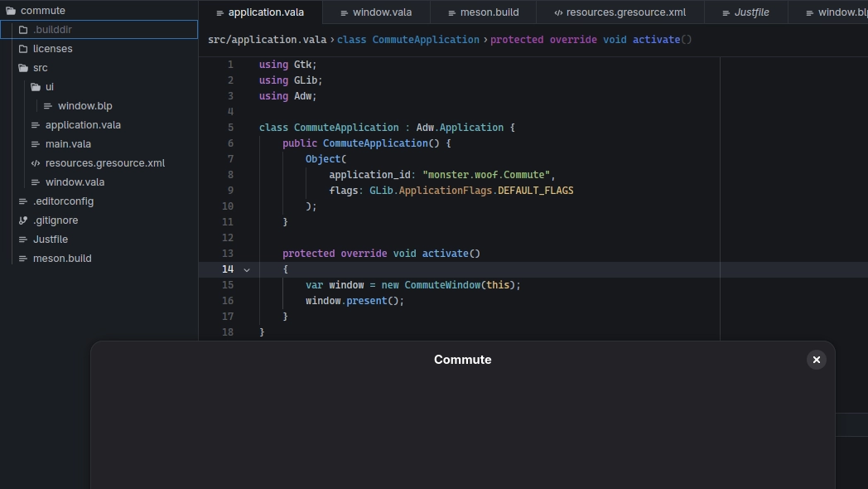
Task: Click the .gitignore git branch icon
Action: coord(23,220)
